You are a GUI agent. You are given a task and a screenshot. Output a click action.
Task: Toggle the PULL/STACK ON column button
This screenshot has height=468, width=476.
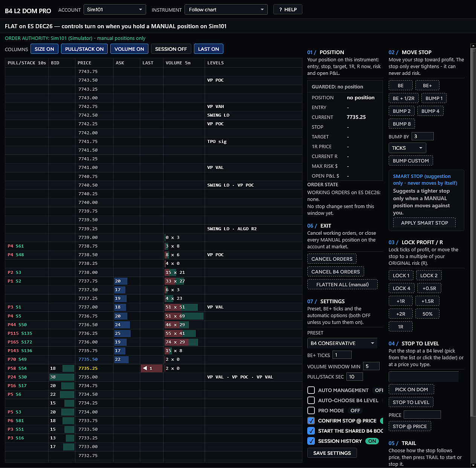pyautogui.click(x=84, y=49)
